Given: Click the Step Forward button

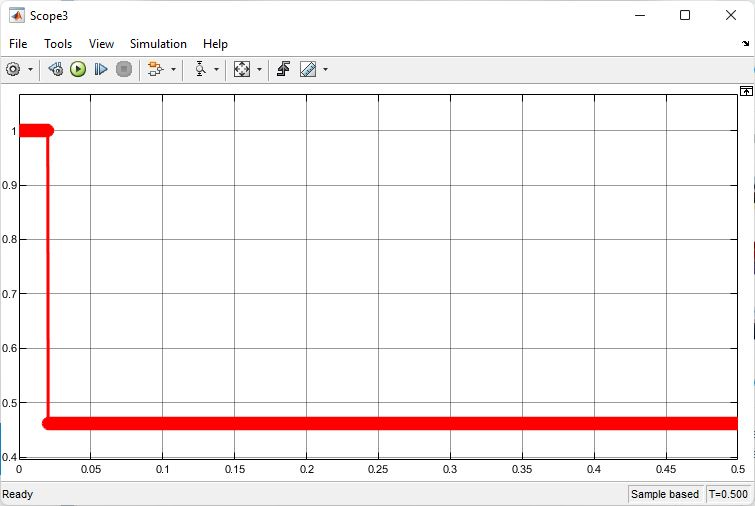Looking at the screenshot, I should coord(101,69).
